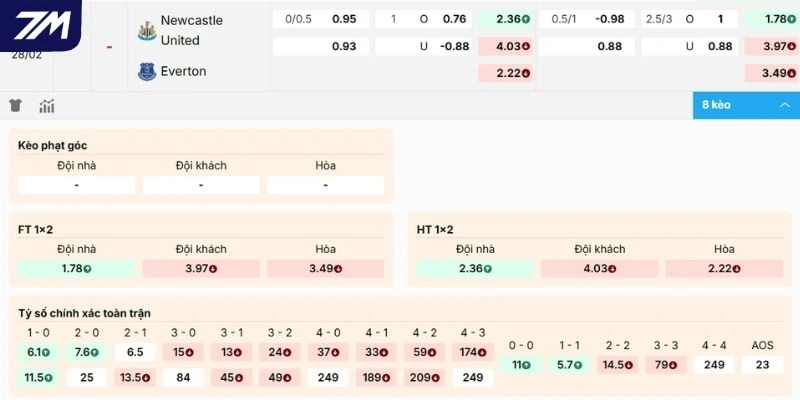Click the Everton club crest

(146, 71)
